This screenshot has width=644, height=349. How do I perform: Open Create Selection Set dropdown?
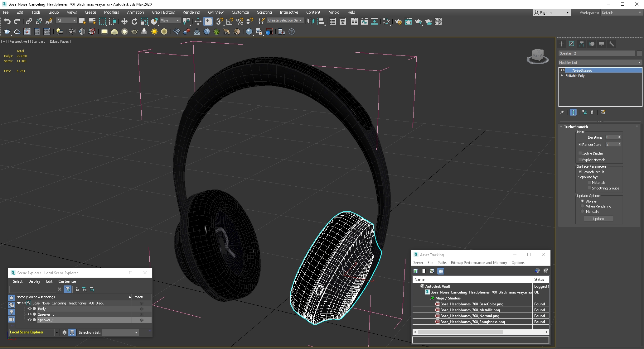coord(285,21)
